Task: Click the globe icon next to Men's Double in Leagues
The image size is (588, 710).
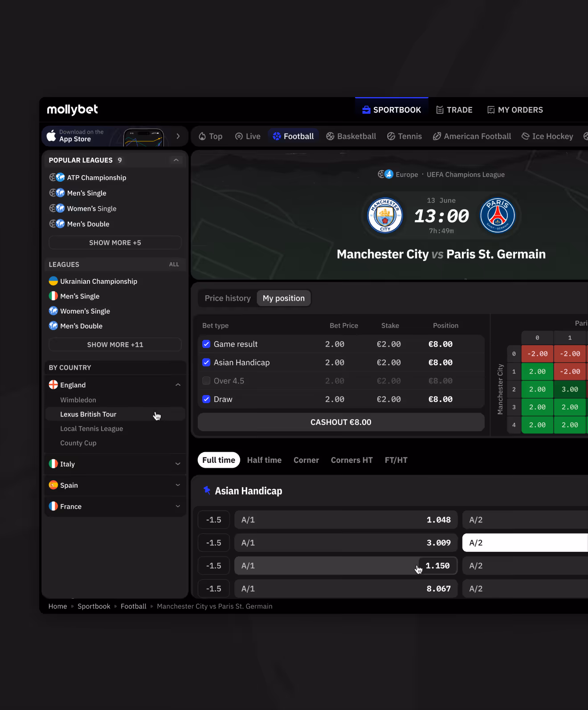Action: [53, 326]
